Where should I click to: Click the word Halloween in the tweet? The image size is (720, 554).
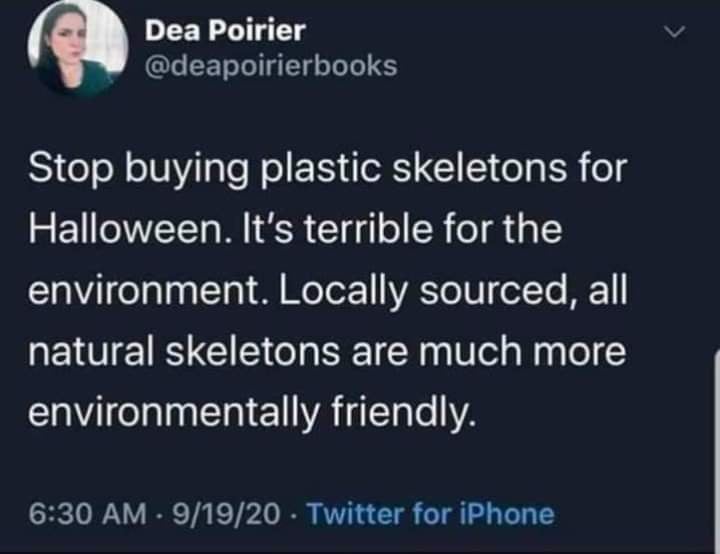tap(122, 231)
